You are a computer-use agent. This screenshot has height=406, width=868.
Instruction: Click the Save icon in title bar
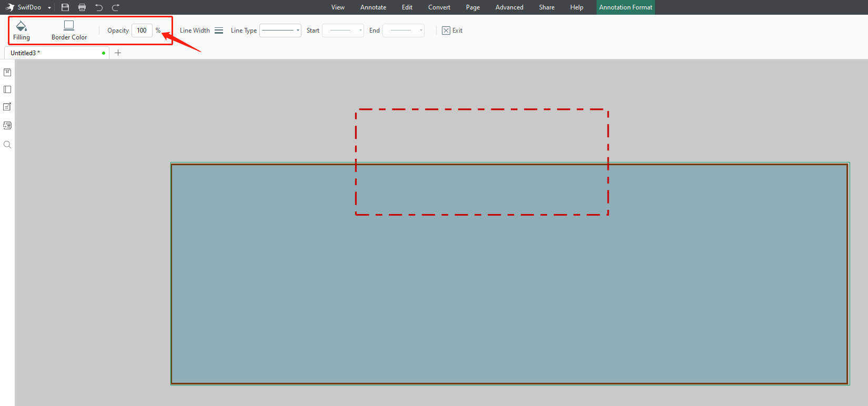[65, 7]
